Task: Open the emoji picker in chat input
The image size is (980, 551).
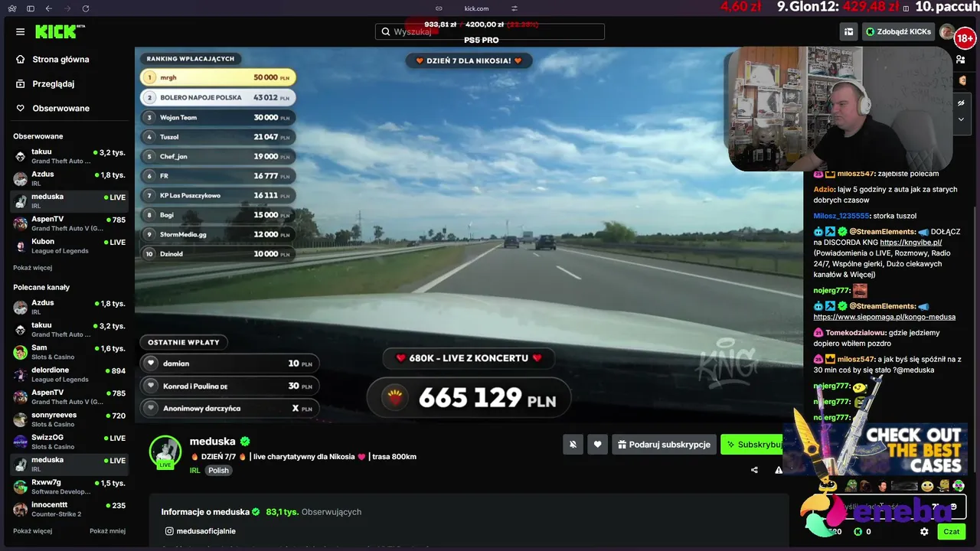Action: [952, 507]
